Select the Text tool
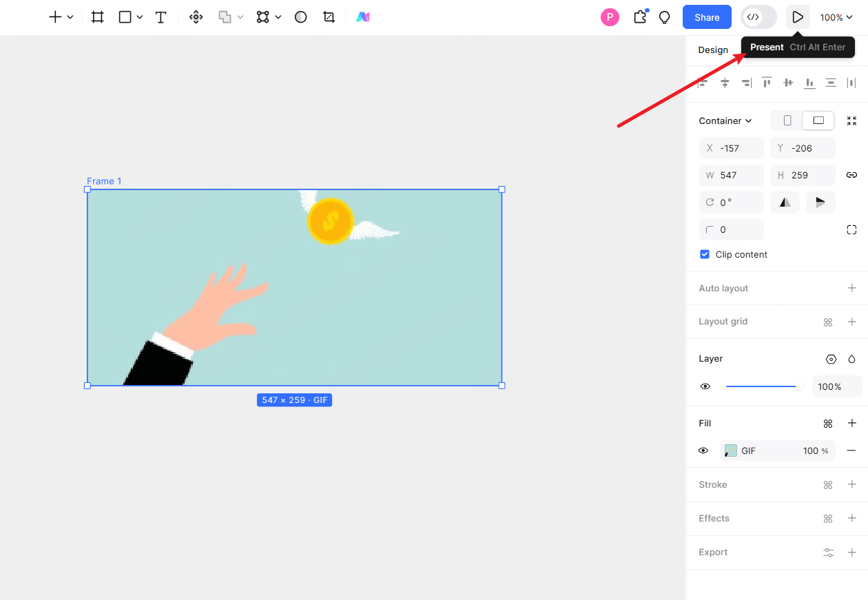 pyautogui.click(x=161, y=17)
